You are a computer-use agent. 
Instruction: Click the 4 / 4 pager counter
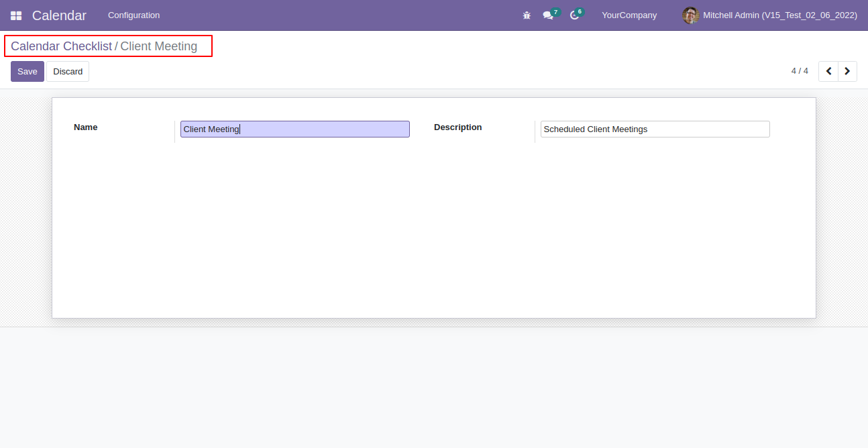tap(800, 71)
